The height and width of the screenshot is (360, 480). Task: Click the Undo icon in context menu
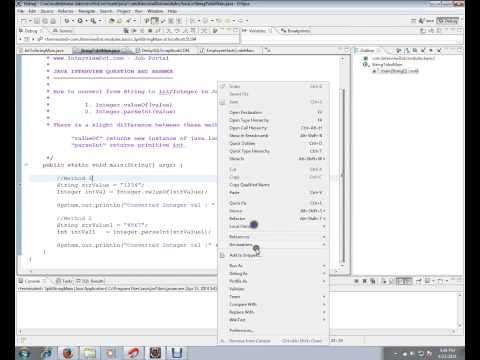pos(223,87)
